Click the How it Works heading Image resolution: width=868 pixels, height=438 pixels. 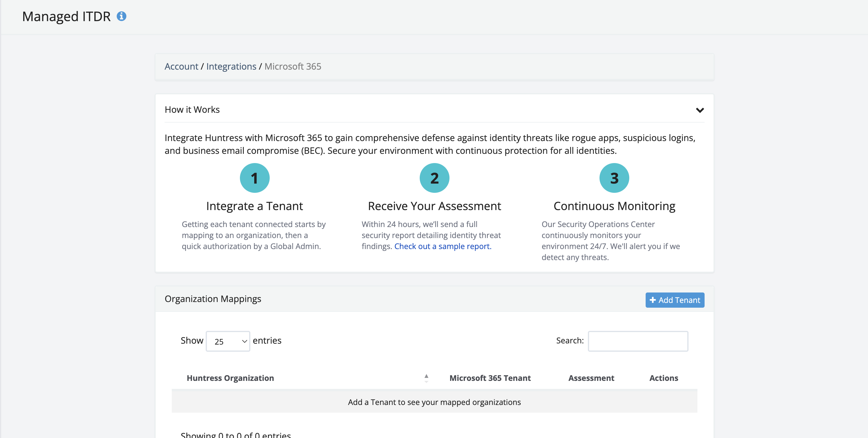192,109
